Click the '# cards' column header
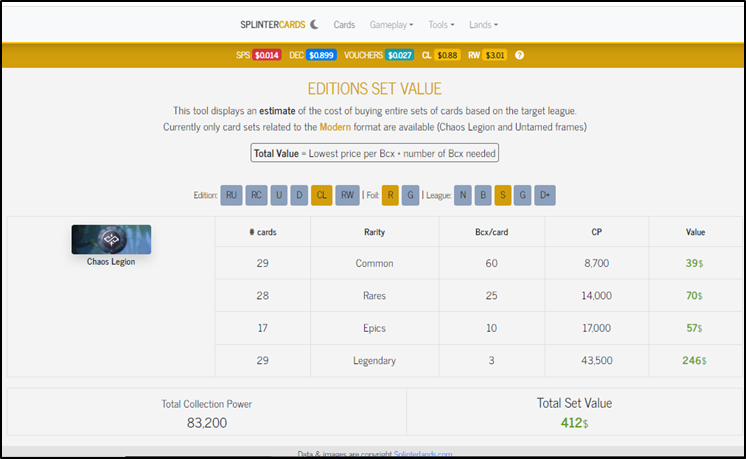The height and width of the screenshot is (459, 746). 263,232
